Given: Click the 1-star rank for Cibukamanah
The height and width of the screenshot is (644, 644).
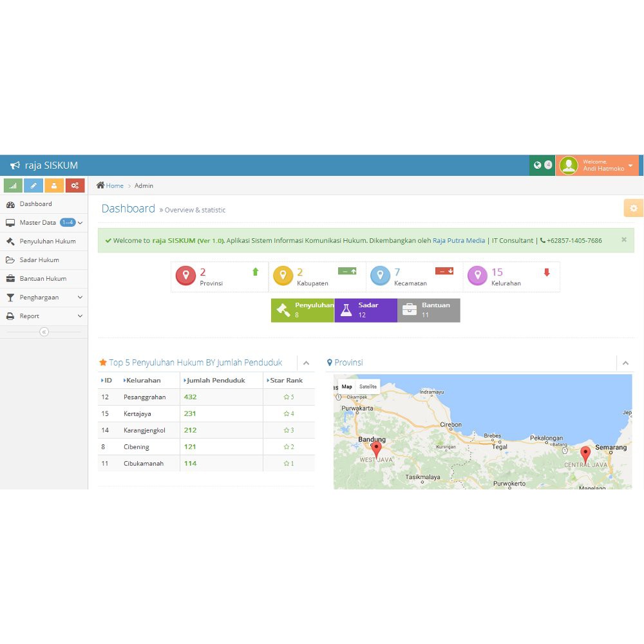Looking at the screenshot, I should tap(289, 463).
